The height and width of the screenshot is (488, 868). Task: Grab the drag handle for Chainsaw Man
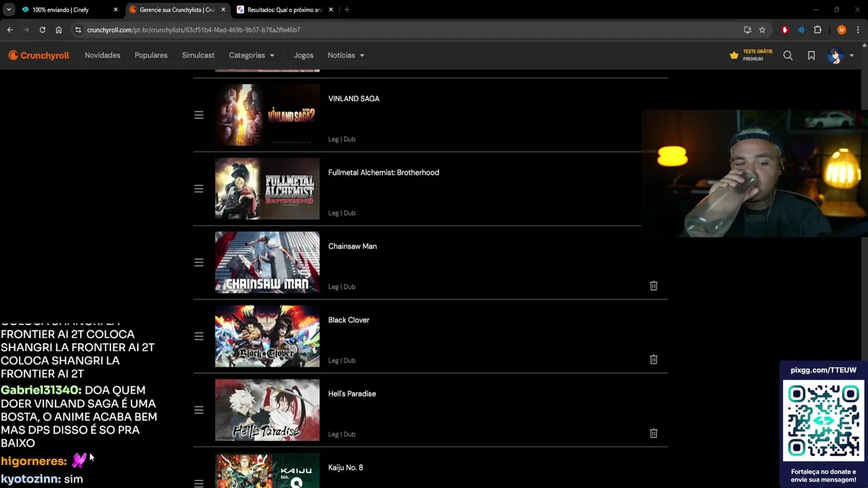(199, 263)
